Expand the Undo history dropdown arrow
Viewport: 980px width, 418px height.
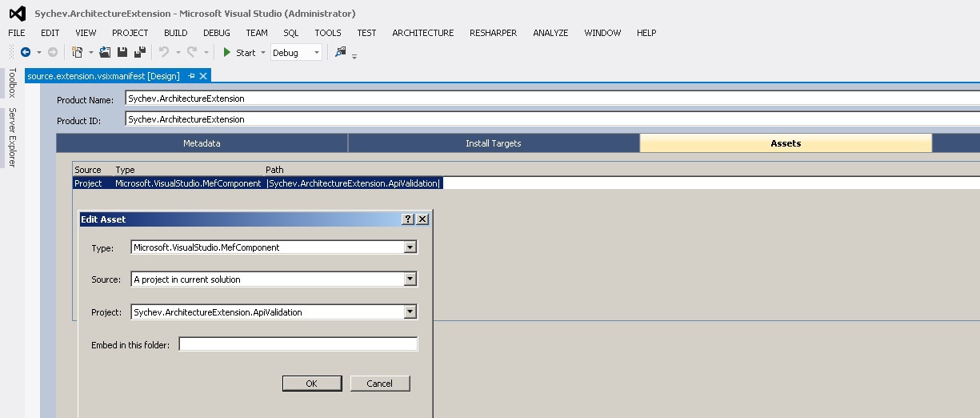click(x=178, y=53)
